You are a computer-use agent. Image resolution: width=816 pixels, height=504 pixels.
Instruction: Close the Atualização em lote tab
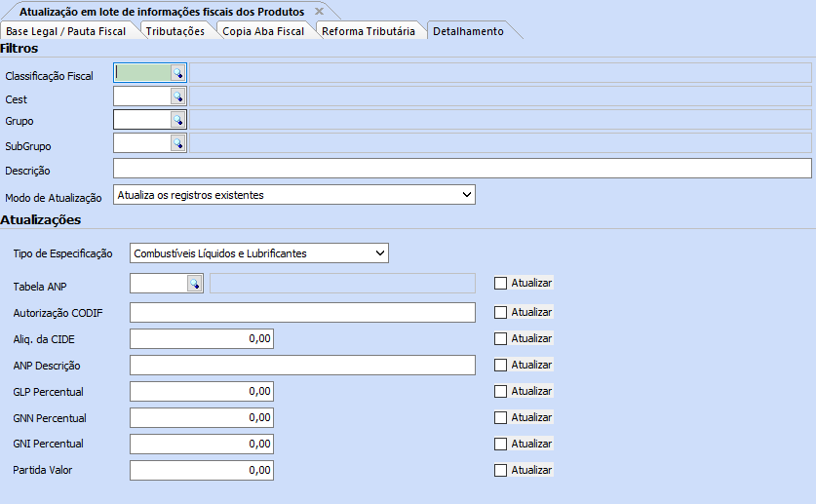click(x=319, y=11)
